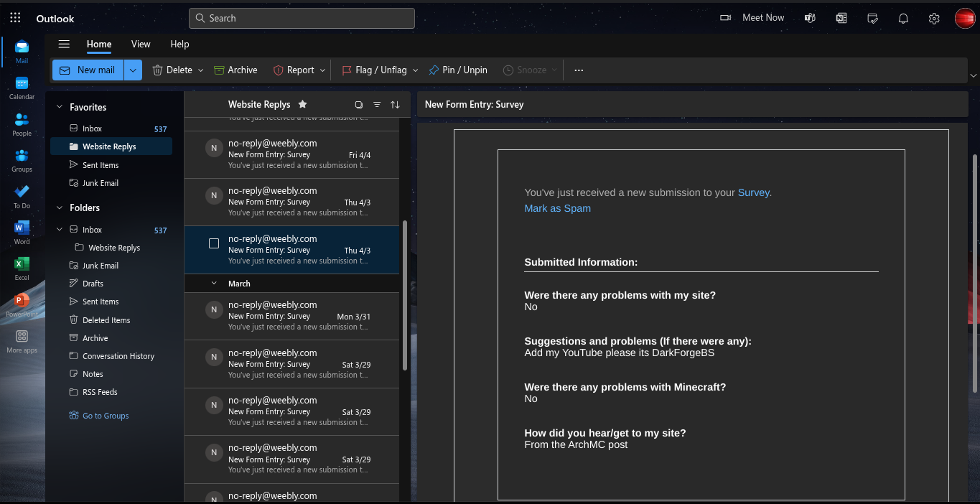Screen dimensions: 980x504
Task: Click the message list scrollbar
Action: 405,295
